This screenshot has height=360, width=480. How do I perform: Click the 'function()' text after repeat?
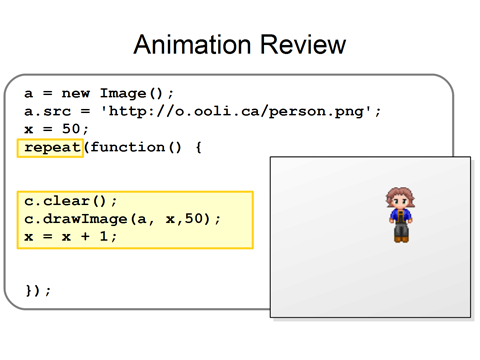pos(136,148)
